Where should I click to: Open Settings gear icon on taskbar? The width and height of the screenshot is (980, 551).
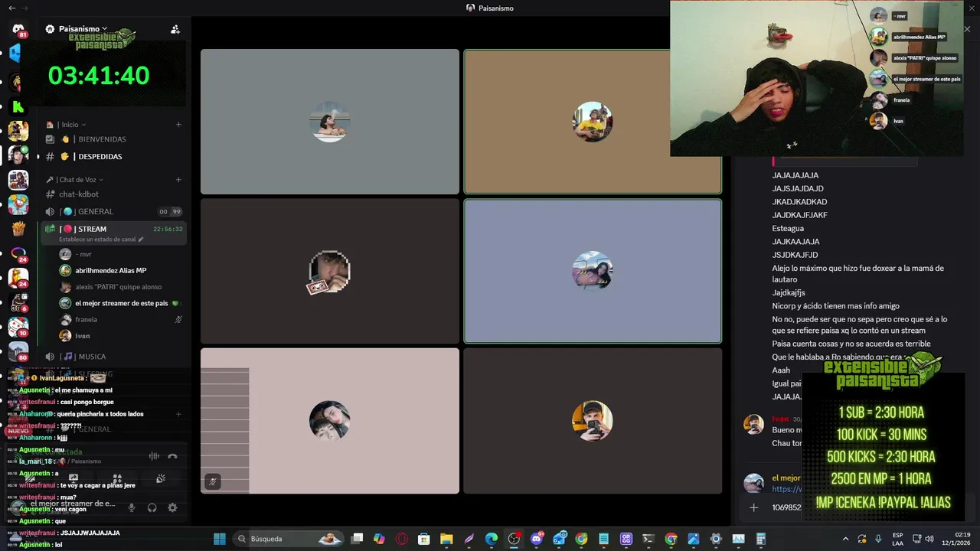(x=716, y=539)
